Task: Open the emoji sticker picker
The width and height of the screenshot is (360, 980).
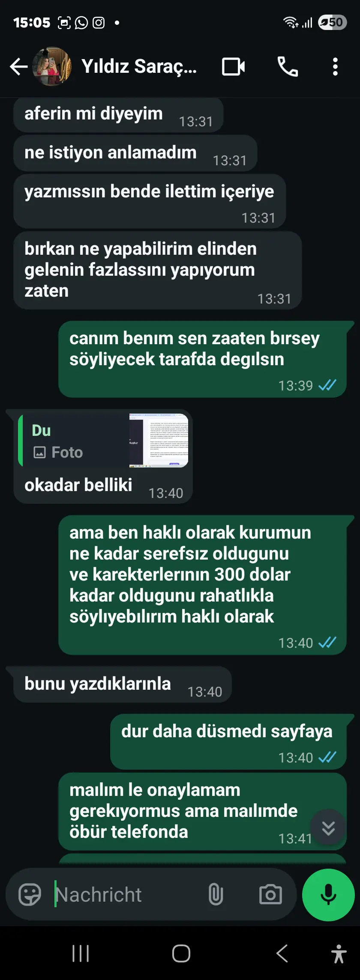Action: 30,894
